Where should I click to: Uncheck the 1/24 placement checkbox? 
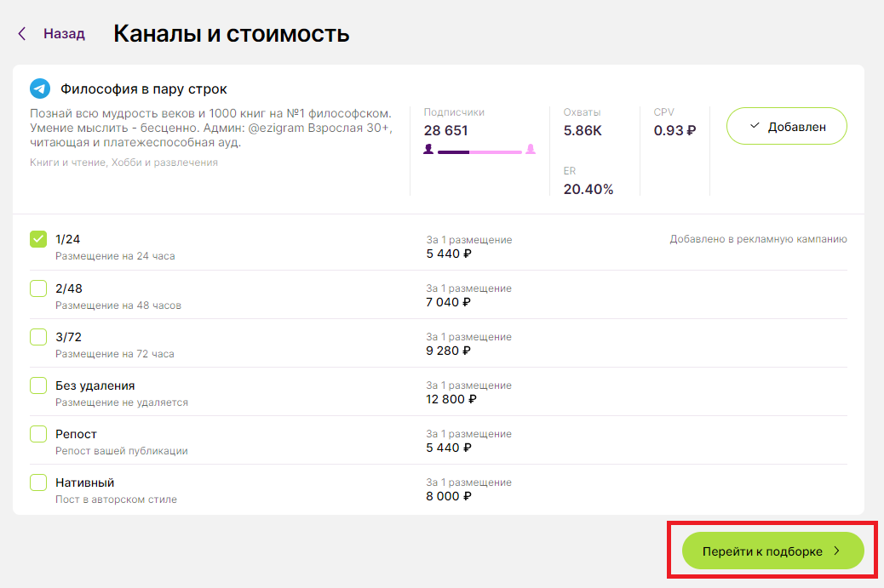click(37, 239)
